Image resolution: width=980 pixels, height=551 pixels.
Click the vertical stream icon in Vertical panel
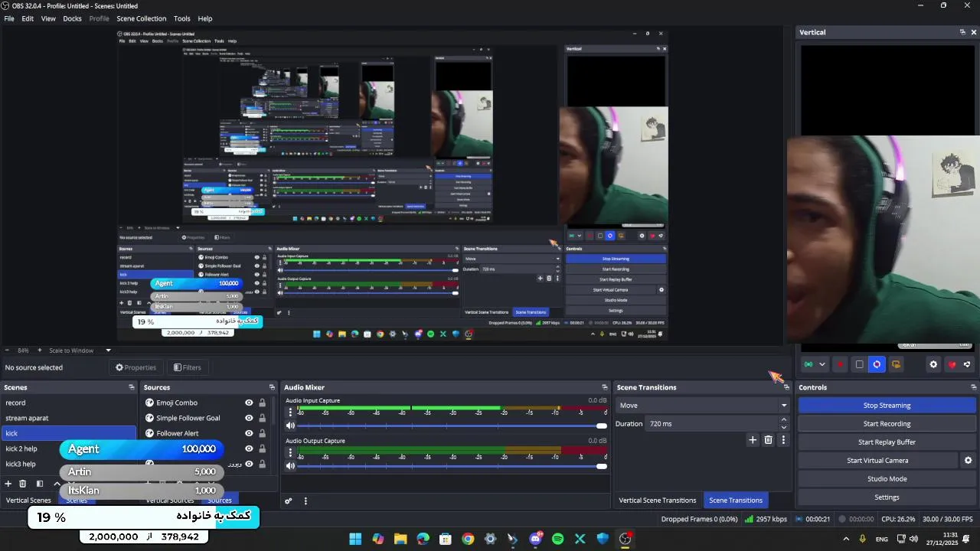[x=808, y=364]
